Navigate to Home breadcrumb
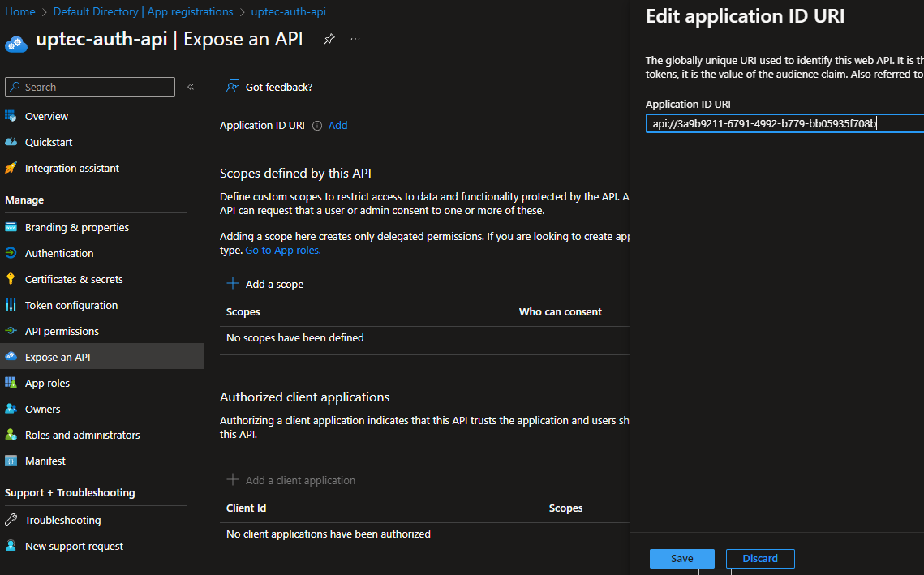This screenshot has width=924, height=575. (x=20, y=12)
